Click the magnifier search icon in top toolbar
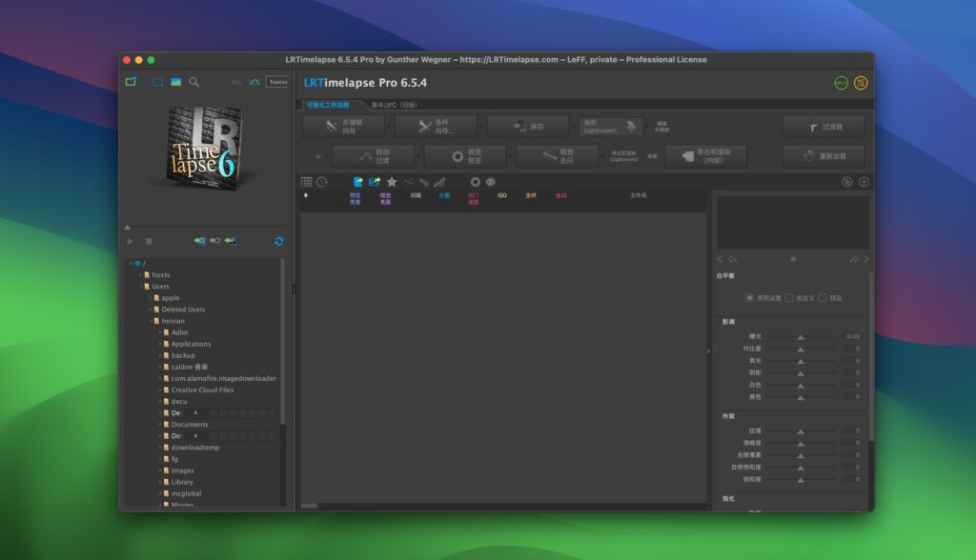This screenshot has height=560, width=976. pos(193,82)
